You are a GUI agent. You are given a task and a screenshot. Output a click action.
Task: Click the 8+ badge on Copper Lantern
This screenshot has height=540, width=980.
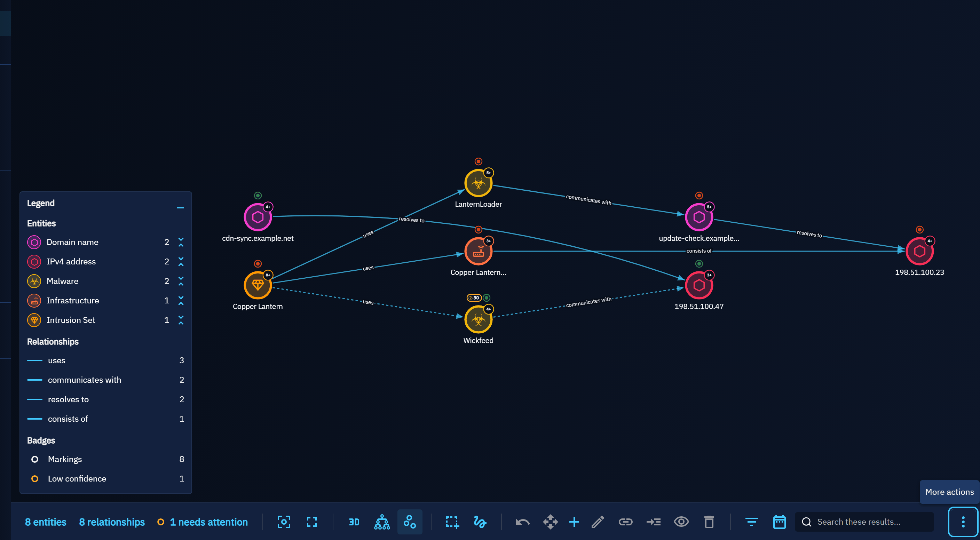click(x=268, y=275)
